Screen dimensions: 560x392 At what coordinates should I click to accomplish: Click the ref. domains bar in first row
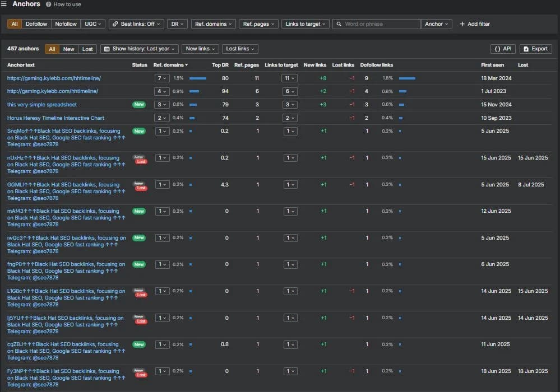[x=198, y=78]
